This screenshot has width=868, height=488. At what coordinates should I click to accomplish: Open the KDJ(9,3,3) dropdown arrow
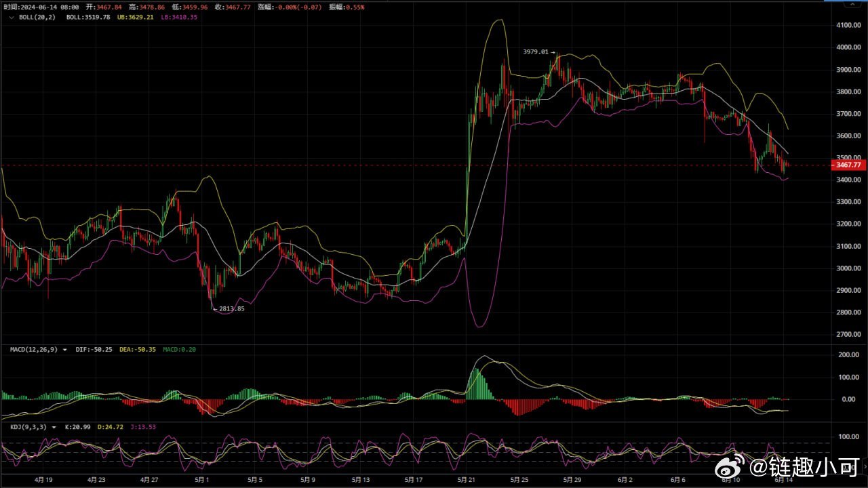[54, 427]
